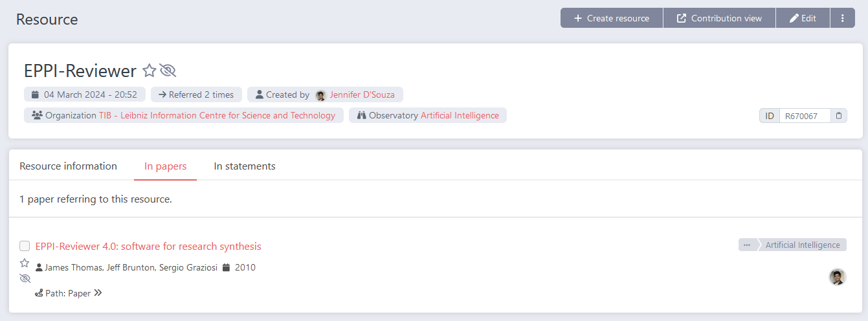Switch to the Resource information tab
Viewport: 868px width, 321px height.
point(68,166)
